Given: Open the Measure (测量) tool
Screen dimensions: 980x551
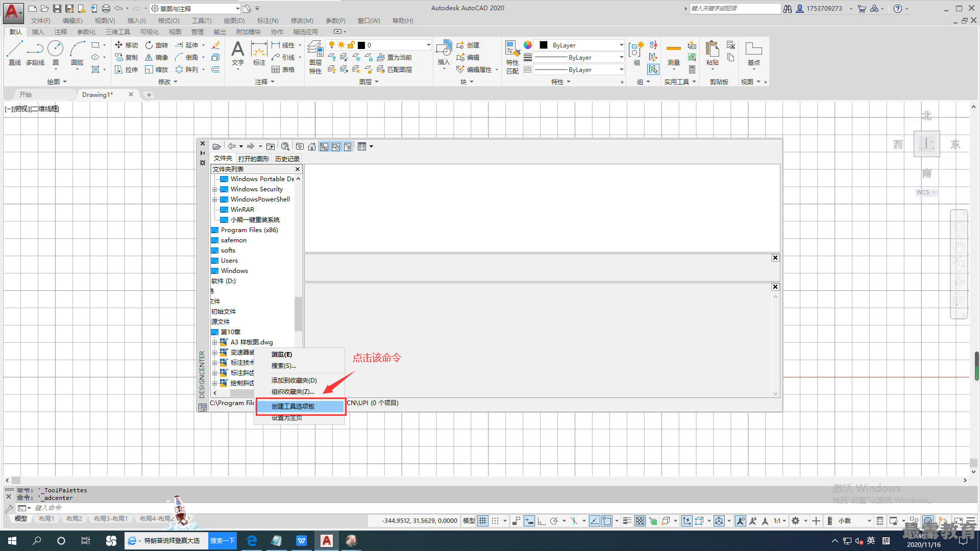Looking at the screenshot, I should [674, 53].
